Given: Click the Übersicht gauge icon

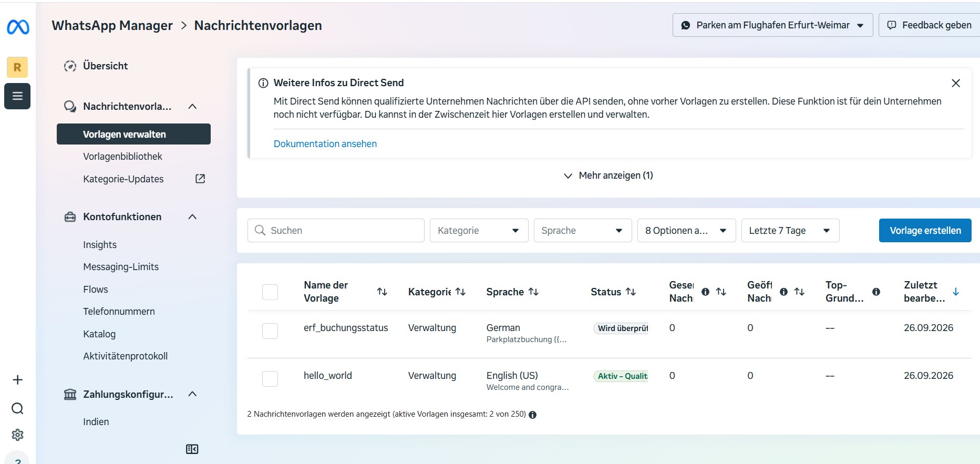Looking at the screenshot, I should click(70, 66).
